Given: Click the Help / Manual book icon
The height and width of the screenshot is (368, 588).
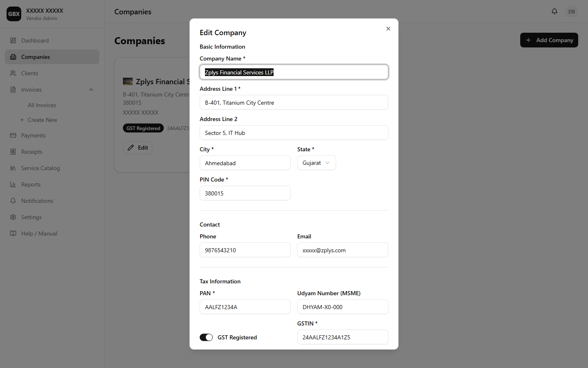Looking at the screenshot, I should [x=13, y=233].
